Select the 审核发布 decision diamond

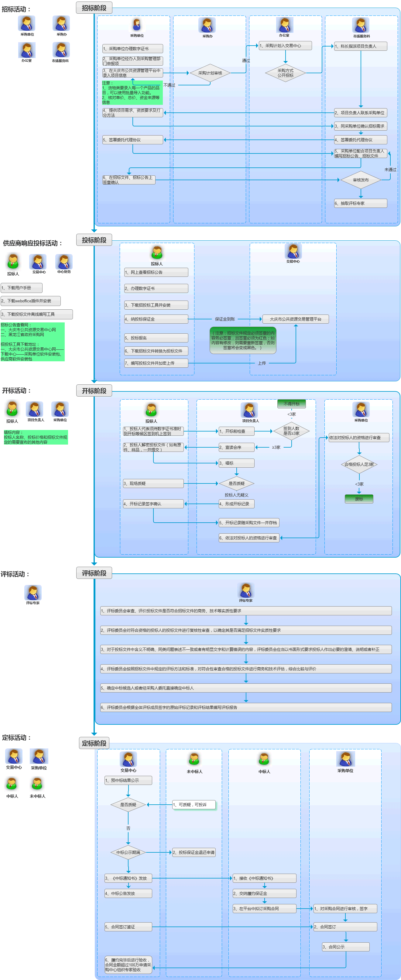[361, 180]
